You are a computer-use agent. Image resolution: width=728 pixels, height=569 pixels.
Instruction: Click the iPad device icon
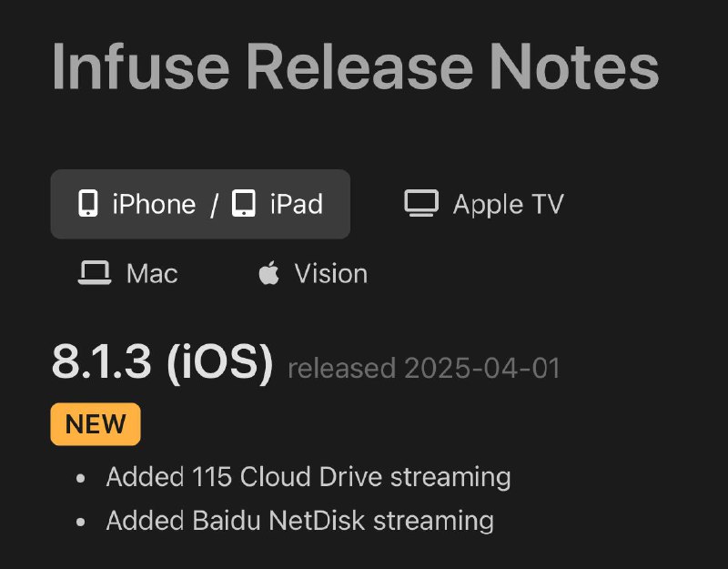point(244,204)
